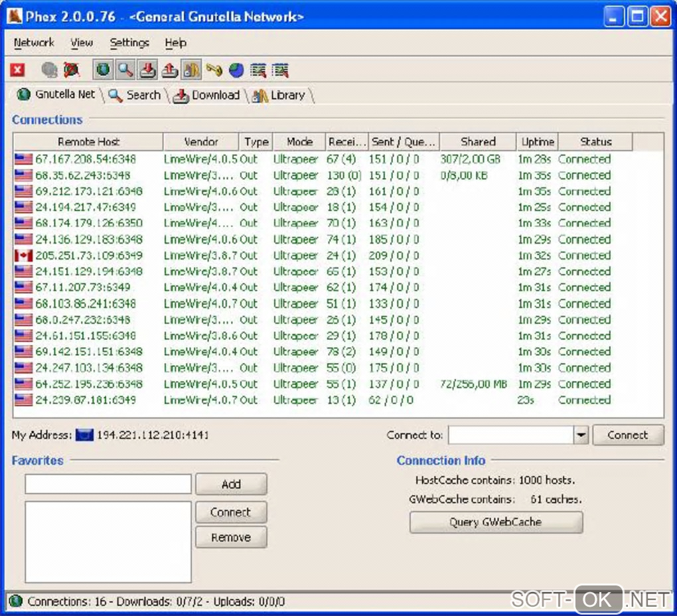677x616 pixels.
Task: Expand the 'Connect to' dropdown arrow
Action: tap(581, 435)
